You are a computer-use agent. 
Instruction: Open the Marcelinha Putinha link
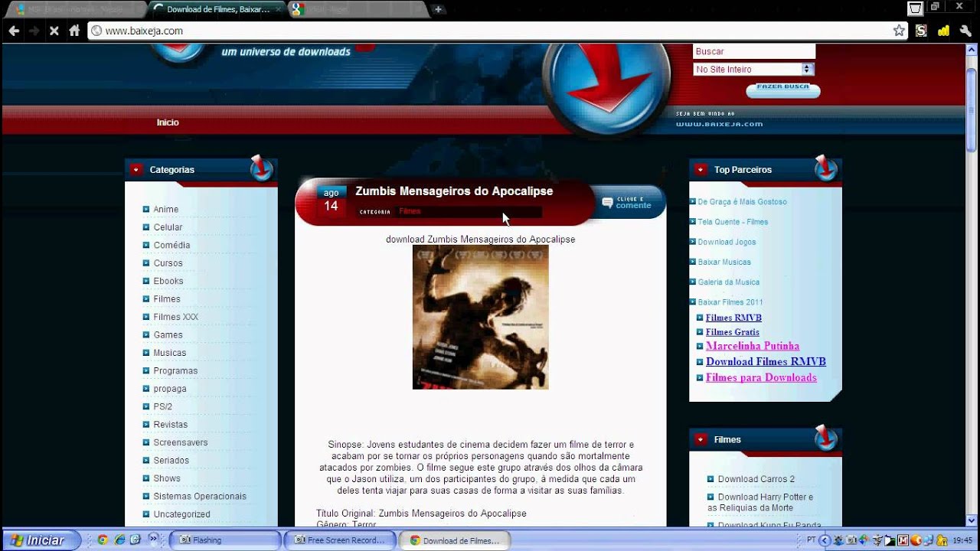(753, 346)
